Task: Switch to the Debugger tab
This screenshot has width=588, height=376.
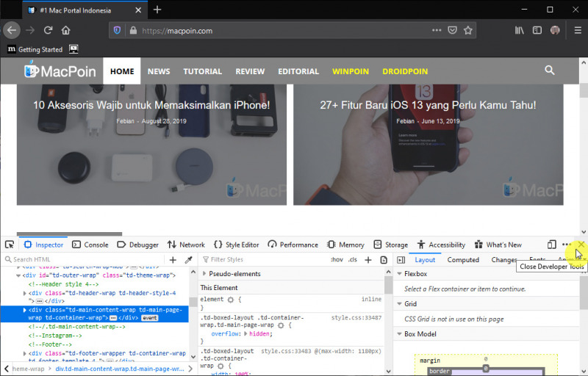Action: [x=137, y=245]
